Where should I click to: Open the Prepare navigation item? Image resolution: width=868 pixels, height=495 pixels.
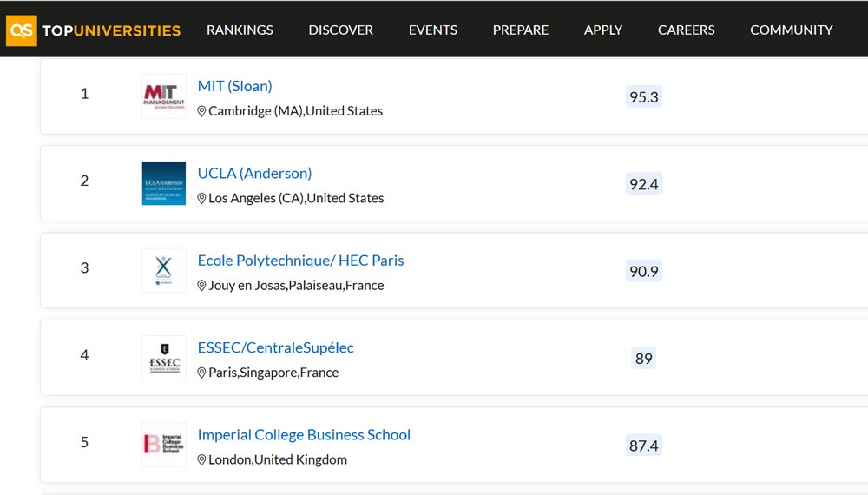point(520,30)
